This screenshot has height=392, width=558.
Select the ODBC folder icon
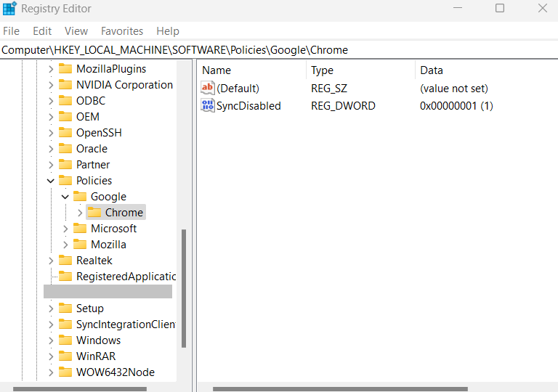point(65,100)
